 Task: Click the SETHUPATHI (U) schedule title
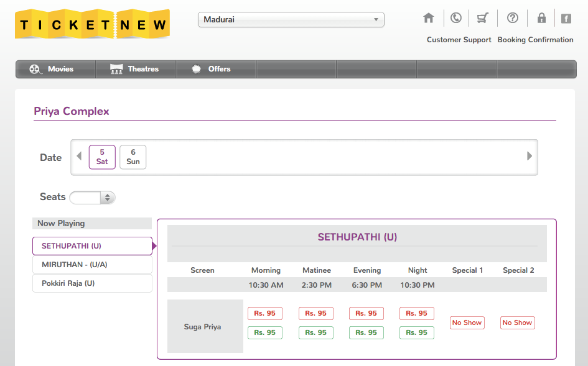pyautogui.click(x=357, y=237)
